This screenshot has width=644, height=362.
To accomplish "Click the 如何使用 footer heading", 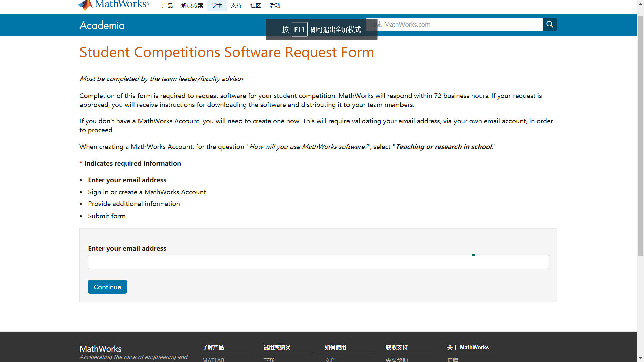I will pyautogui.click(x=335, y=347).
